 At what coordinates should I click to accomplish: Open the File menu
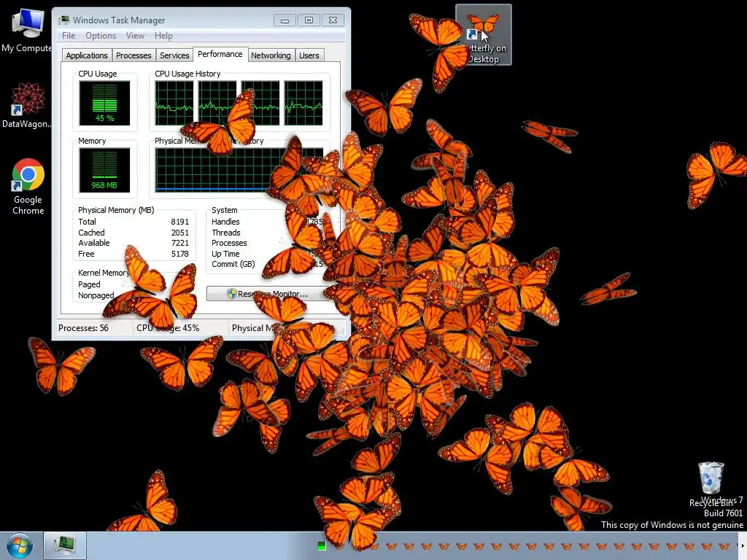(69, 36)
